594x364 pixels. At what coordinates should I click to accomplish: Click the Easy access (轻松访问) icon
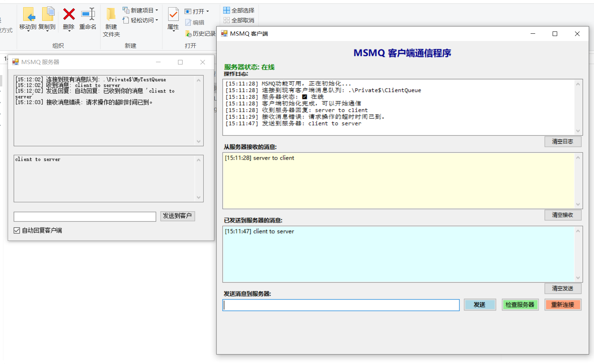pos(126,20)
